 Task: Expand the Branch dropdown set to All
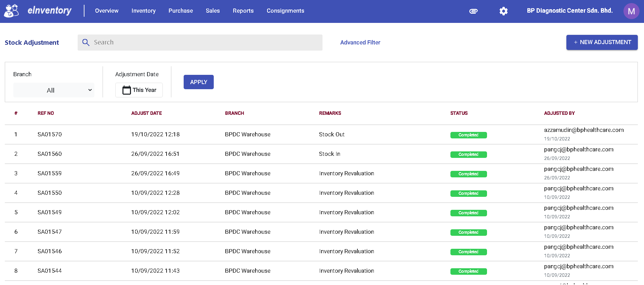pyautogui.click(x=54, y=90)
